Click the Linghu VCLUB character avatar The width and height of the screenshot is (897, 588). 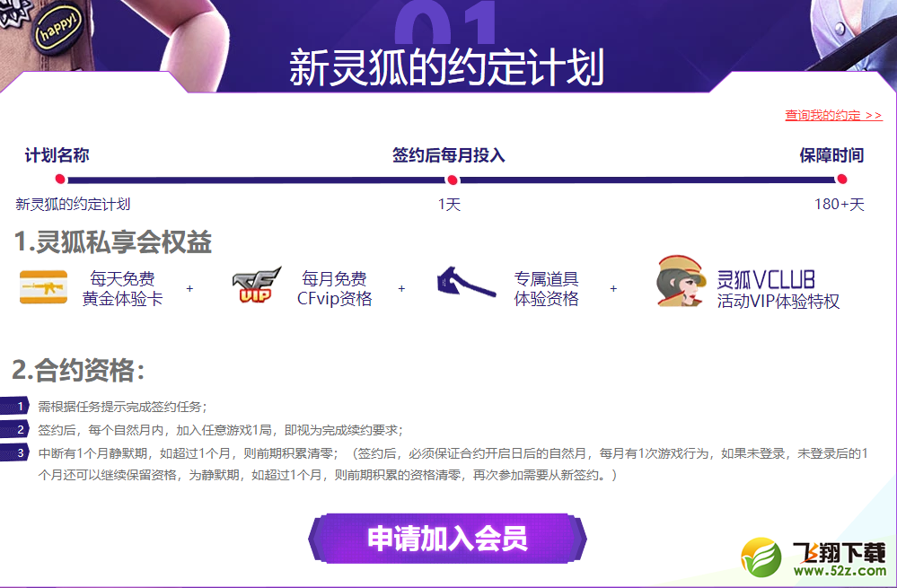click(x=681, y=281)
